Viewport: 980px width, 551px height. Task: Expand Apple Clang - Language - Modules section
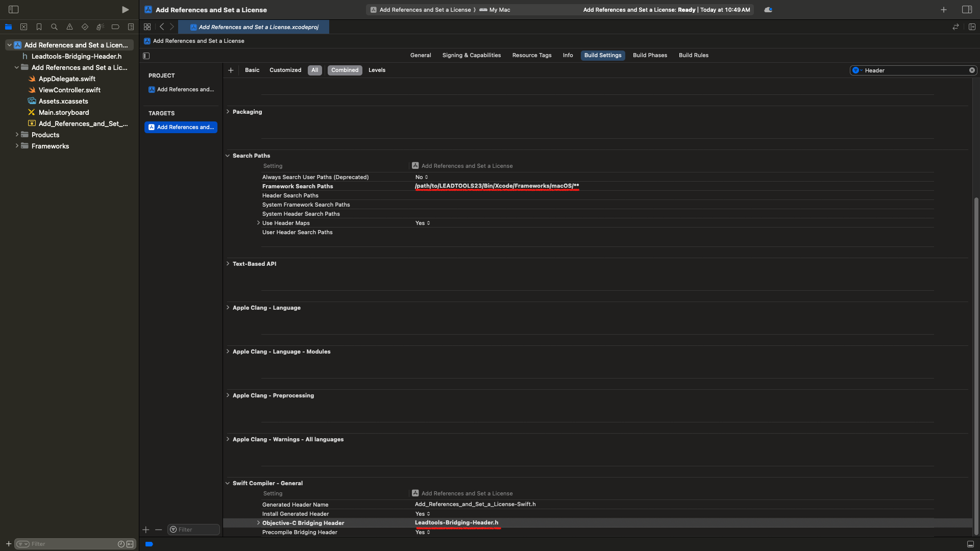tap(228, 352)
